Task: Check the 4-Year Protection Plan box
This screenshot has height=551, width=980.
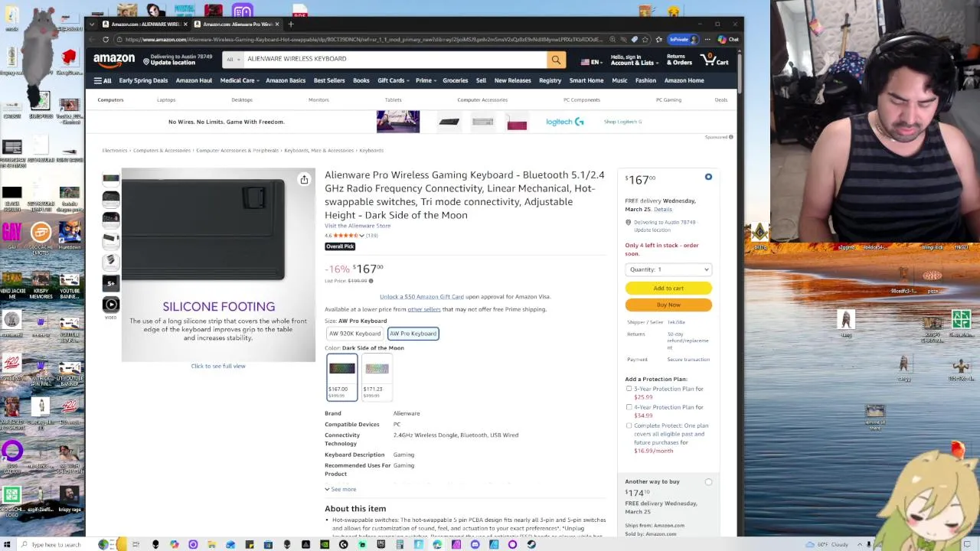Action: click(629, 407)
